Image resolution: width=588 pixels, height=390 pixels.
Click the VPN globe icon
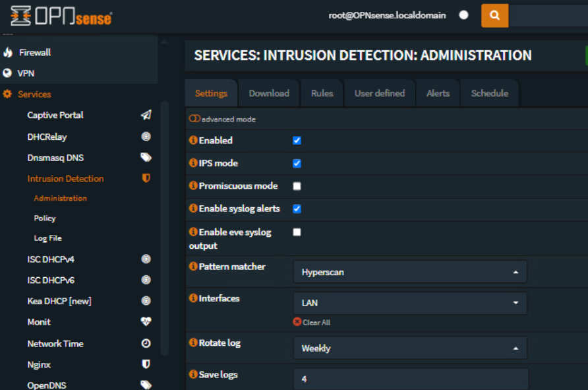point(7,73)
